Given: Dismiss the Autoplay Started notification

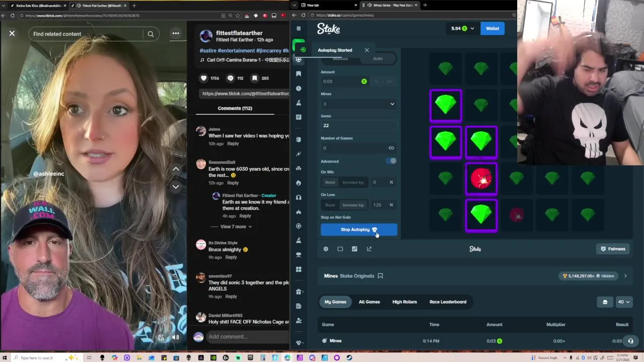Looking at the screenshot, I should (367, 50).
